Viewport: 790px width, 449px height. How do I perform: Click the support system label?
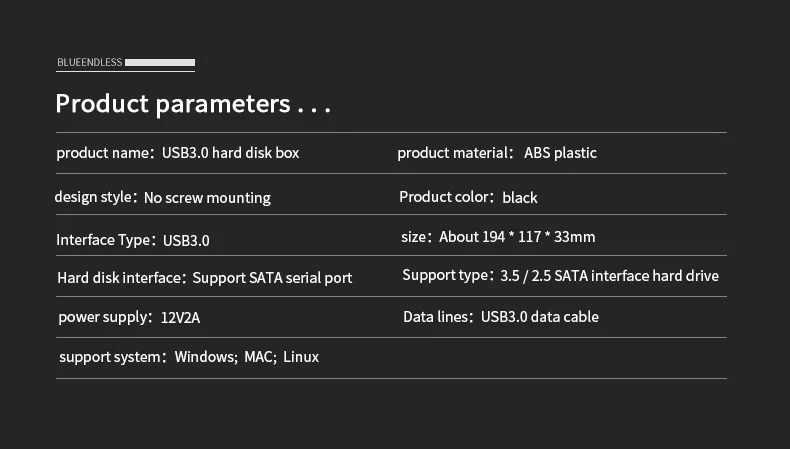(x=110, y=357)
